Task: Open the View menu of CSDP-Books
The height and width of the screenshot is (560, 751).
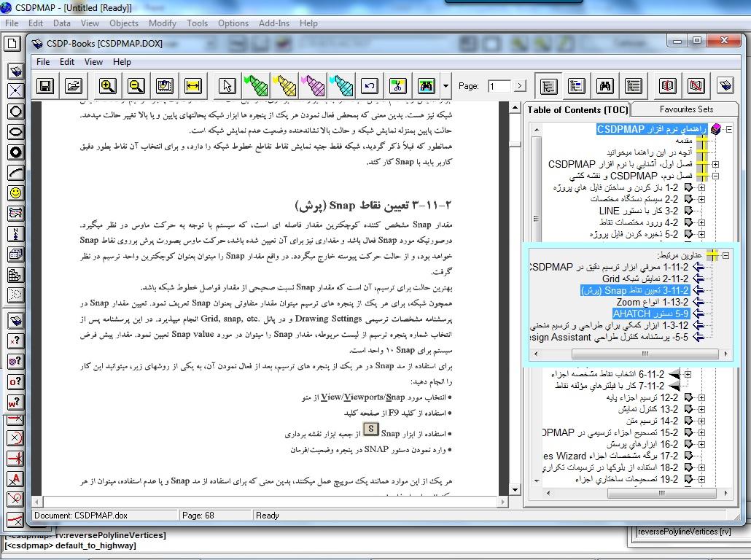Action: (x=93, y=62)
